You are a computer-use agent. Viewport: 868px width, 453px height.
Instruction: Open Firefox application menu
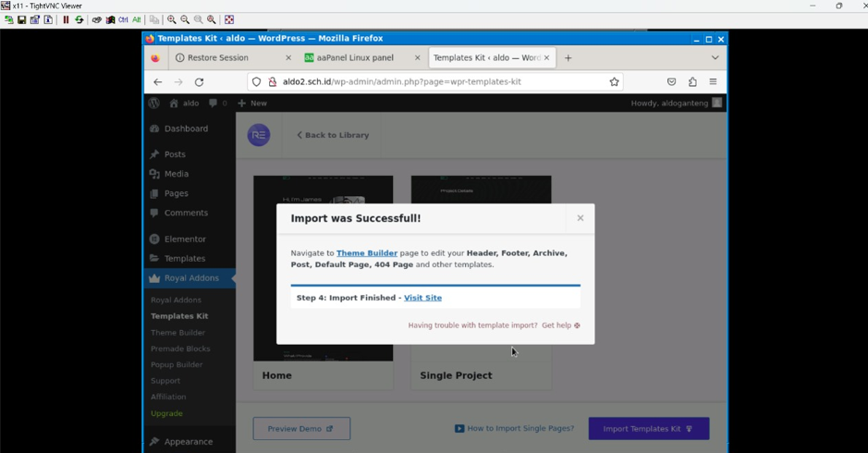[x=713, y=82]
